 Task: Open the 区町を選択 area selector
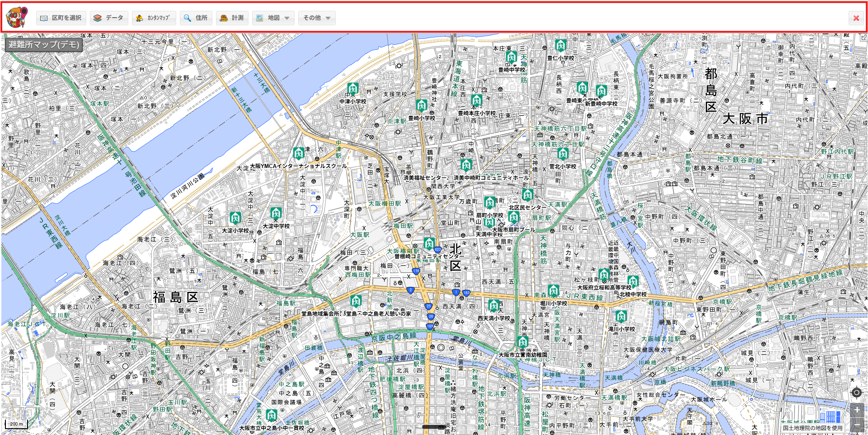coord(61,18)
